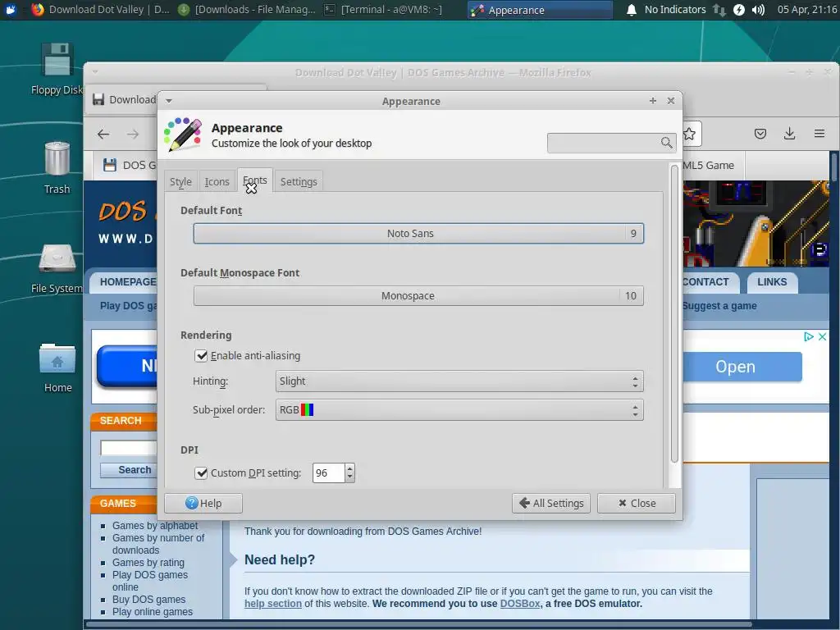Open Buy DOS games link
The height and width of the screenshot is (630, 840).
click(x=149, y=600)
